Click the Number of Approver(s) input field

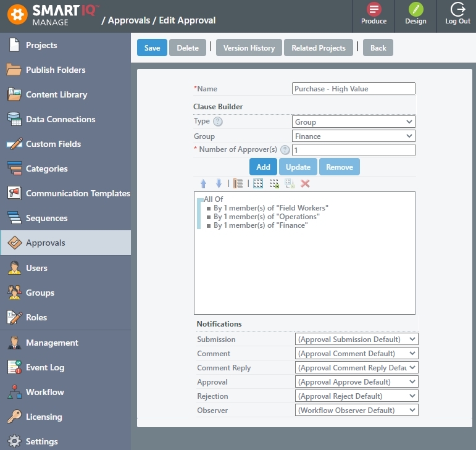point(353,150)
